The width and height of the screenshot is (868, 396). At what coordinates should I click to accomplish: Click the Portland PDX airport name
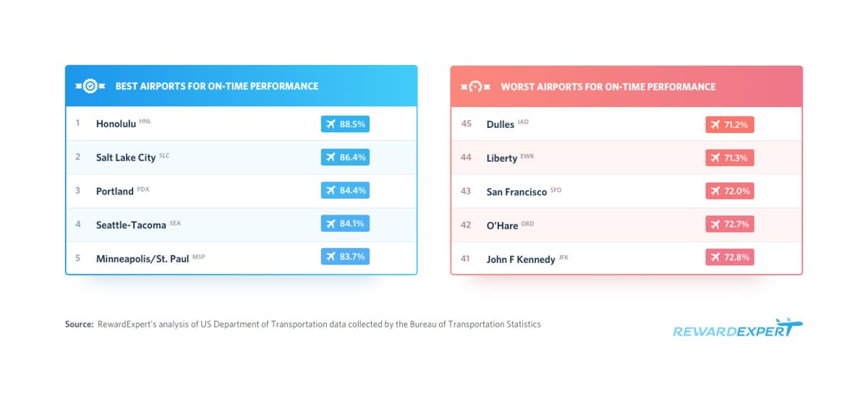tap(115, 191)
